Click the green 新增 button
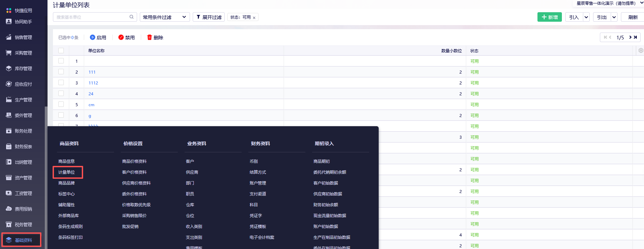644x249 pixels. click(x=550, y=17)
